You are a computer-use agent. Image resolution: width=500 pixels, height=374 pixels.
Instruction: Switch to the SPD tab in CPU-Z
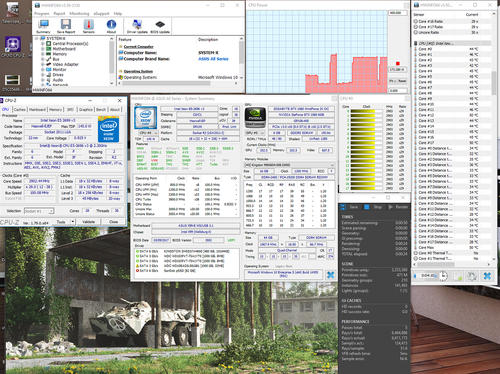(70, 110)
